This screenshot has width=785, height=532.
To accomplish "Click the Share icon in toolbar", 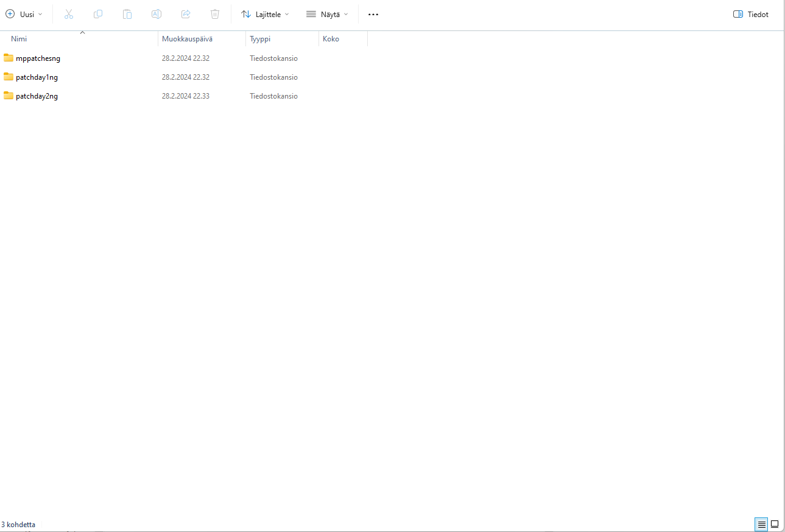I will tap(186, 14).
